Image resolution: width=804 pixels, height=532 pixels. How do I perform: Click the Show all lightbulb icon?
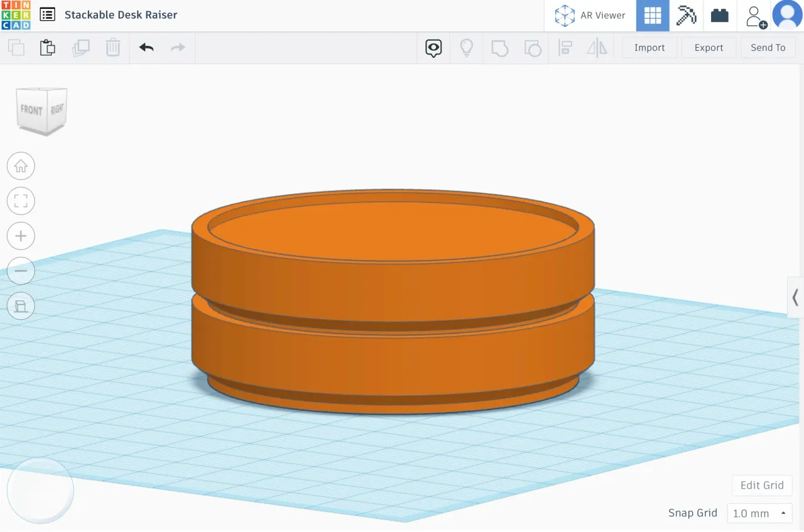click(x=467, y=48)
